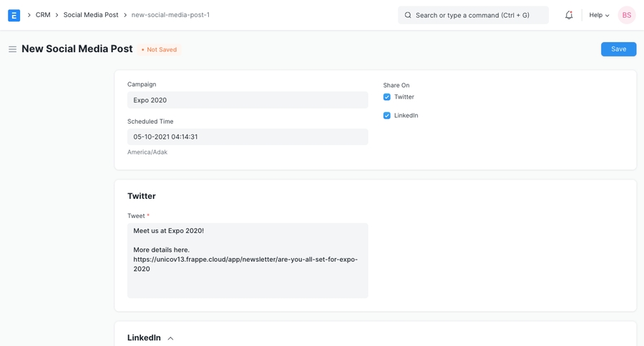Collapse the LinkedIn section chevron
Screen dimensions: 644x346
170,338
